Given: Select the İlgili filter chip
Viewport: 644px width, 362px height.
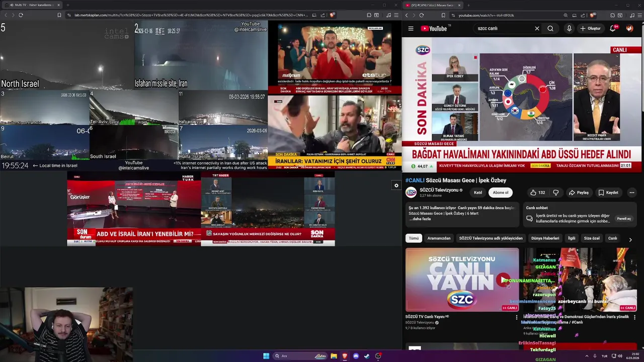Looking at the screenshot, I should point(572,238).
